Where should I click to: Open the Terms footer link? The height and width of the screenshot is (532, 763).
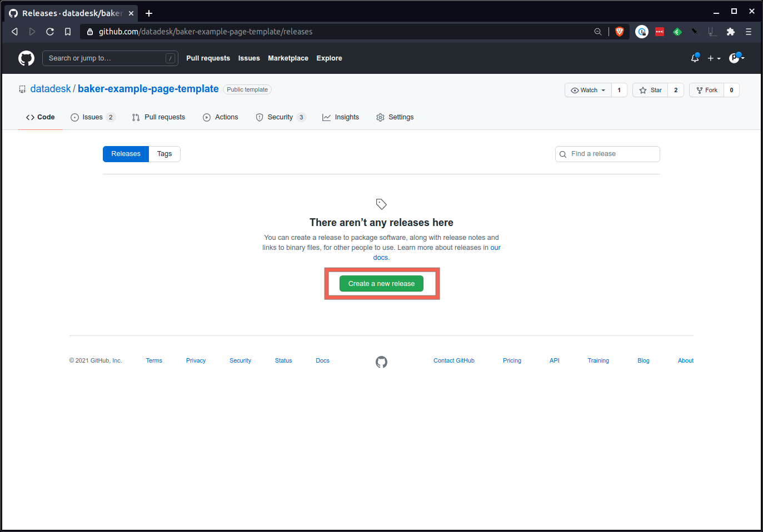point(154,360)
